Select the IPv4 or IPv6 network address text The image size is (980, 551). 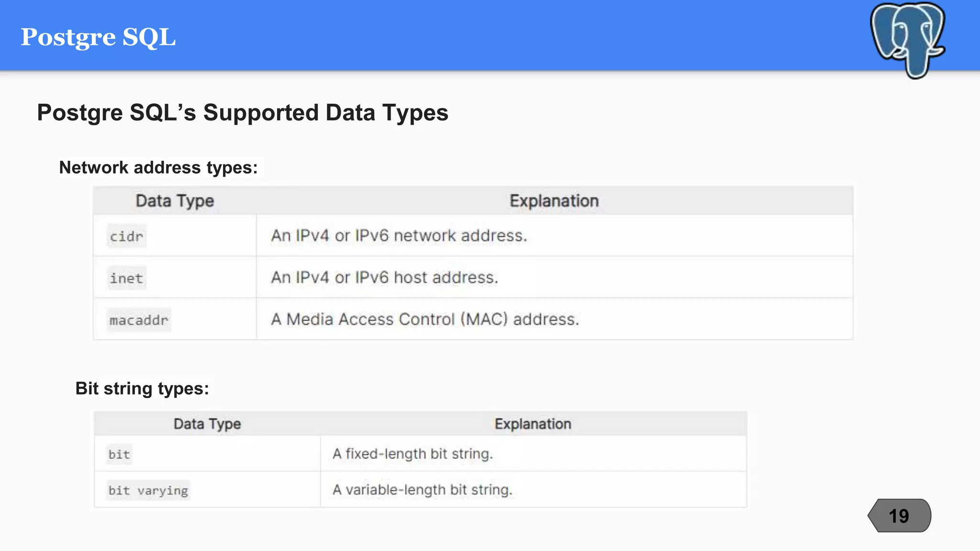[x=399, y=236]
